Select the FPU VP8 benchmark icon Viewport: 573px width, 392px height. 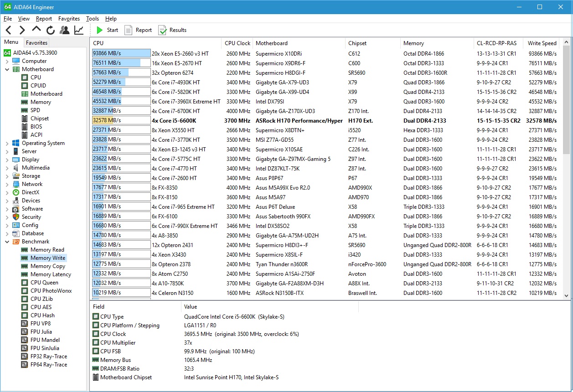[x=25, y=324]
